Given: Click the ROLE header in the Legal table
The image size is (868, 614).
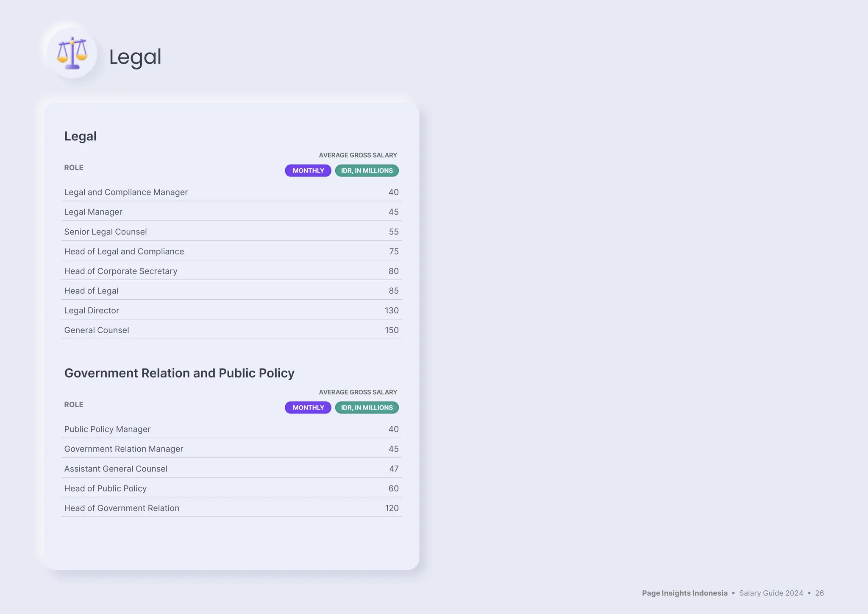Looking at the screenshot, I should pyautogui.click(x=74, y=167).
